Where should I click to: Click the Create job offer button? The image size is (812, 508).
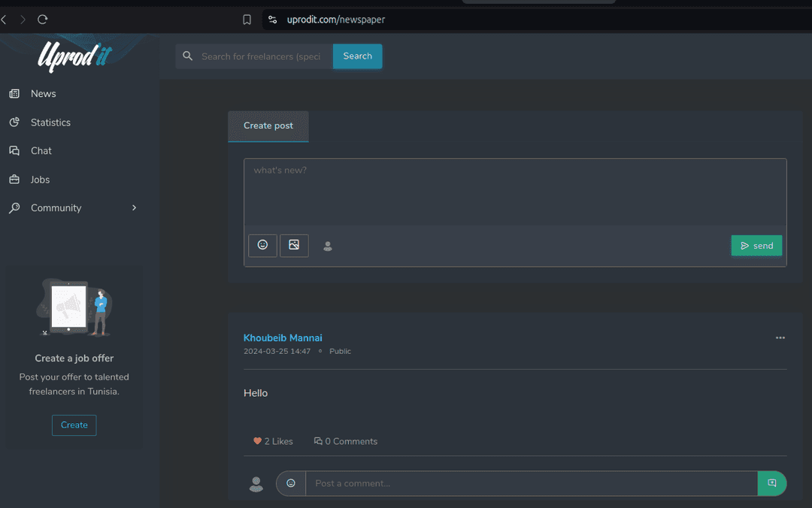tap(74, 425)
